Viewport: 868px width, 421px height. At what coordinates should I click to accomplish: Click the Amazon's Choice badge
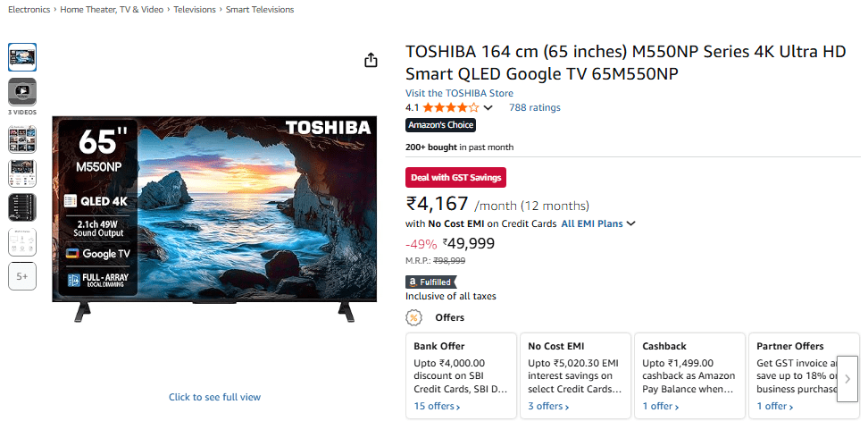[440, 125]
